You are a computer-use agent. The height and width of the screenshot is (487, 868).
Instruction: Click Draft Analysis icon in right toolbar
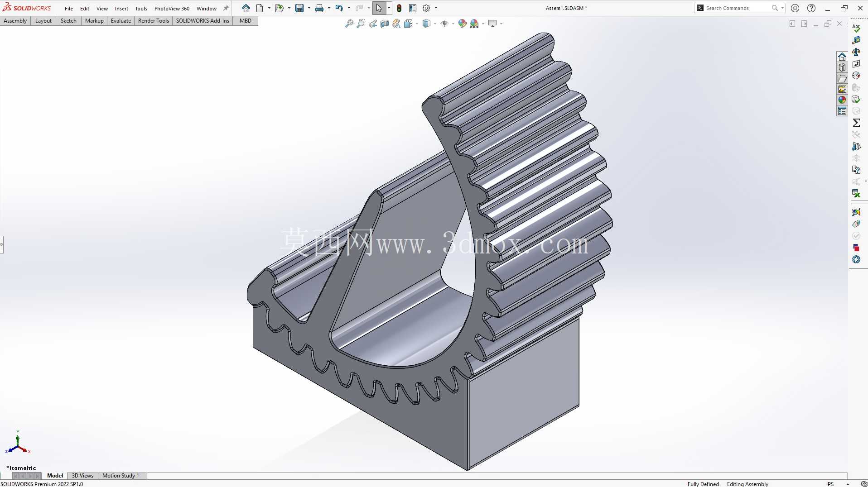pos(856,146)
